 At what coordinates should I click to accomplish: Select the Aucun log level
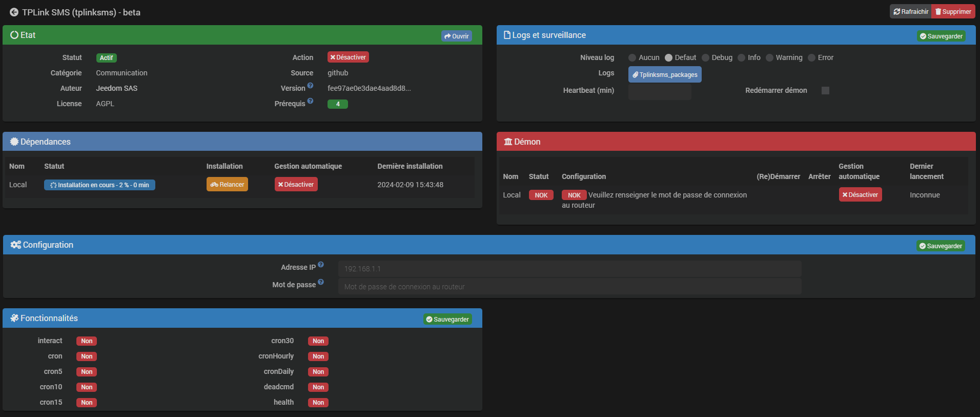(x=632, y=57)
